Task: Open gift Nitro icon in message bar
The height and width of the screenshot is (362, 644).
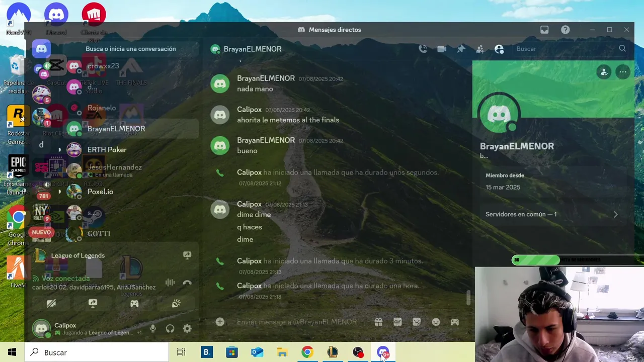Action: click(x=378, y=322)
